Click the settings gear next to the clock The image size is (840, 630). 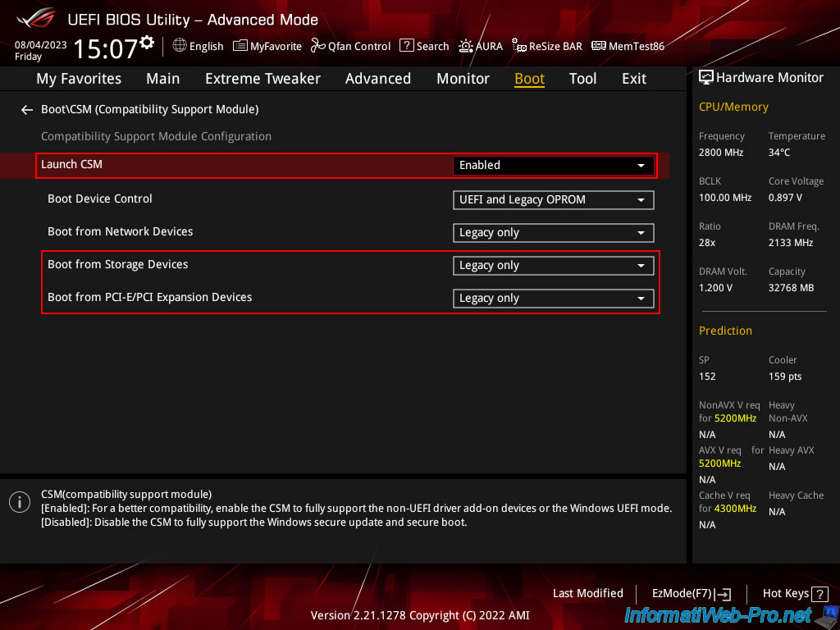click(147, 42)
